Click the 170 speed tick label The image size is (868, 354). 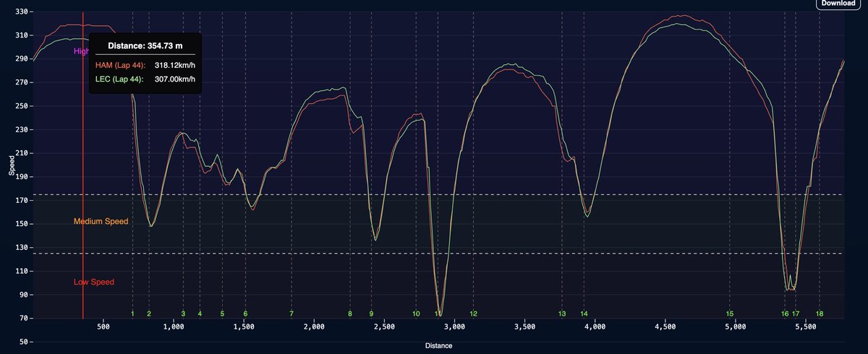pyautogui.click(x=21, y=201)
